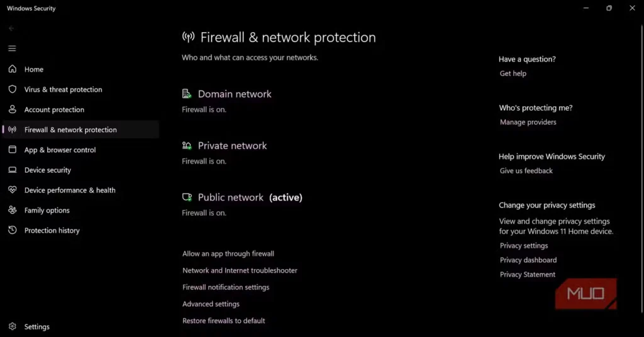Click the Settings gear icon
644x337 pixels.
coord(13,326)
